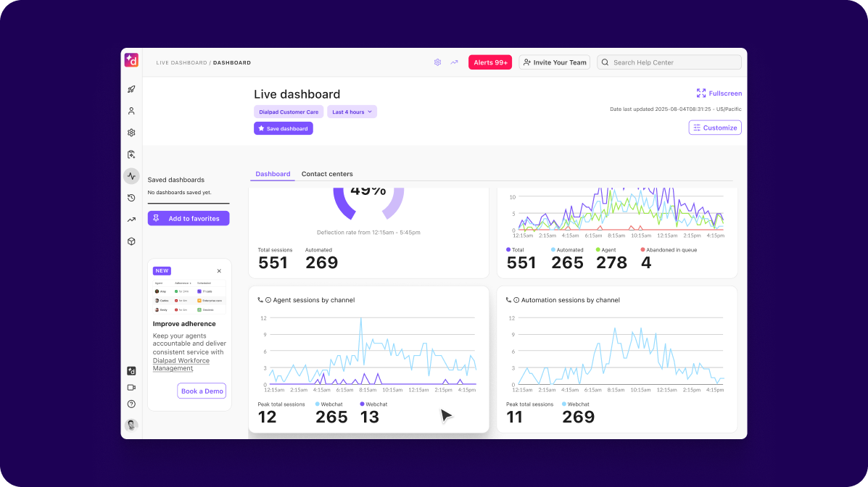Click the Agent value 278
This screenshot has width=868, height=487.
tap(612, 262)
